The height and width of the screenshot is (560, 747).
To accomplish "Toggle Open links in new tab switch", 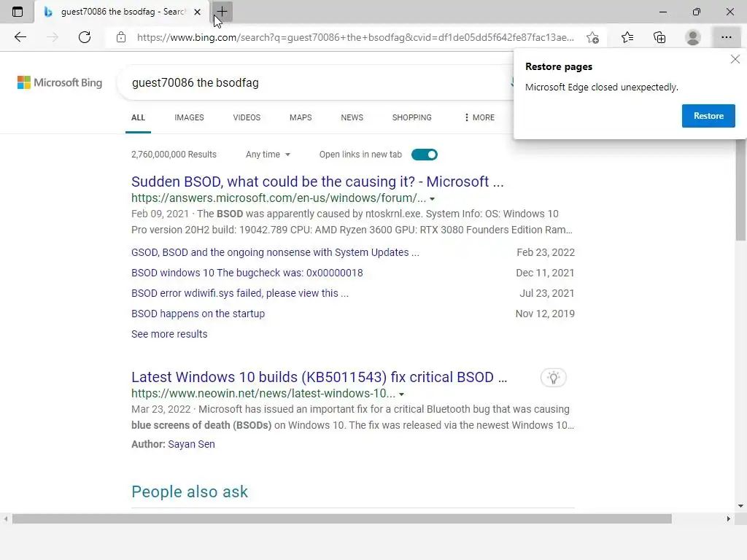I will tap(425, 155).
